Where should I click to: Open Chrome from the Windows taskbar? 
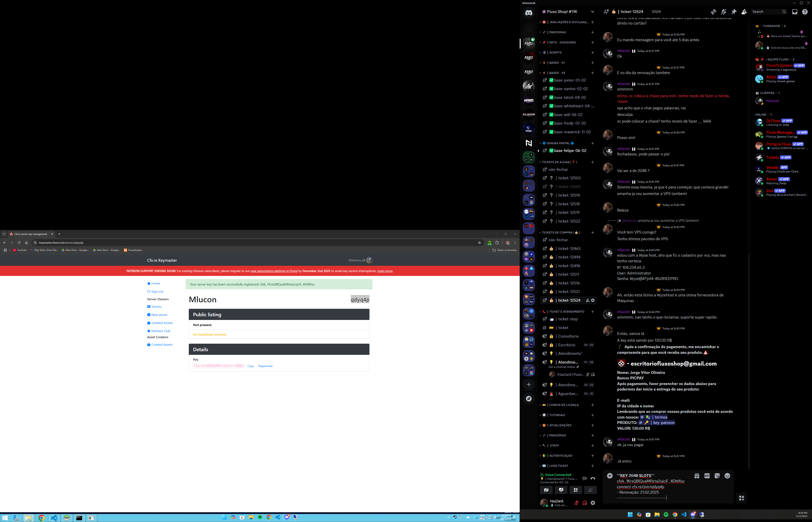(x=41, y=518)
